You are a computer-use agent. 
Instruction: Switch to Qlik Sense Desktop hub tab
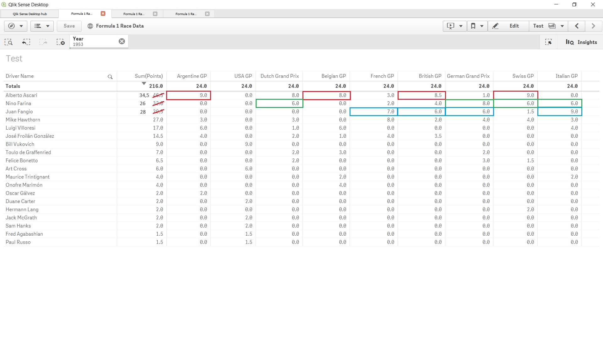tap(30, 14)
